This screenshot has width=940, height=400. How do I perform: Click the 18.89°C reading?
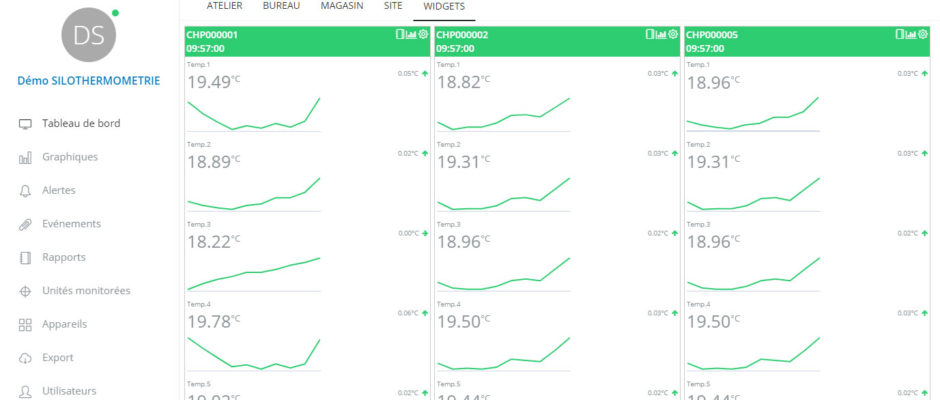coord(213,162)
